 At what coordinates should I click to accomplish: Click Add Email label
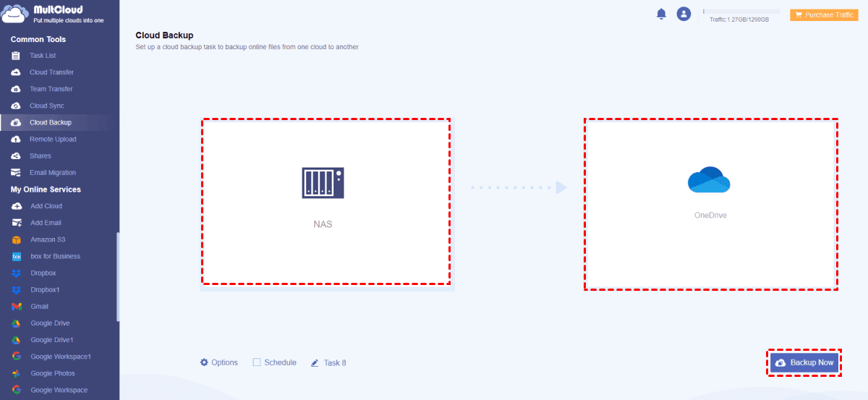pyautogui.click(x=46, y=223)
